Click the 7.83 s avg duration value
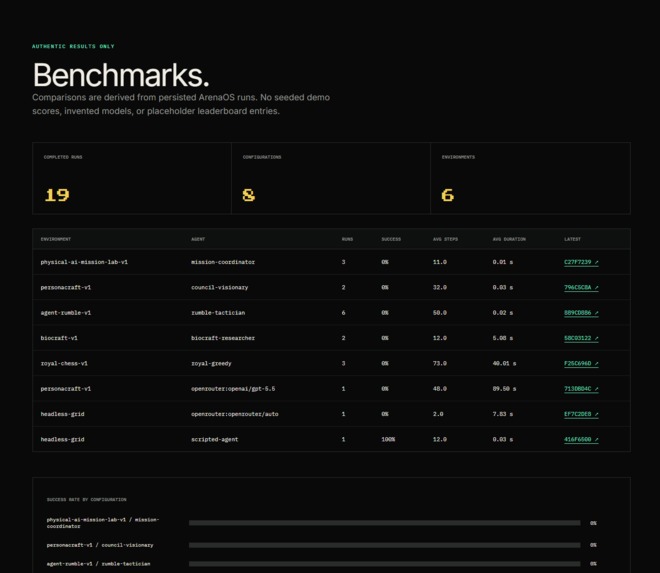 (503, 414)
